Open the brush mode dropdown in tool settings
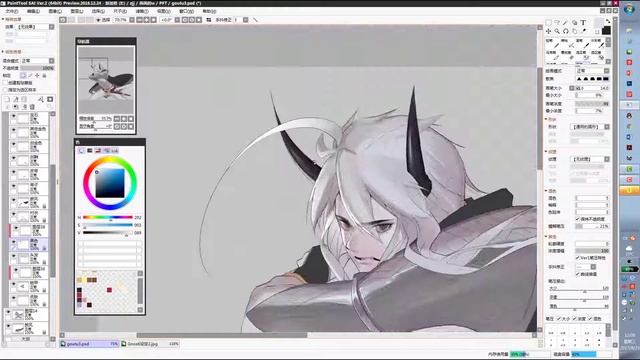 (592, 71)
